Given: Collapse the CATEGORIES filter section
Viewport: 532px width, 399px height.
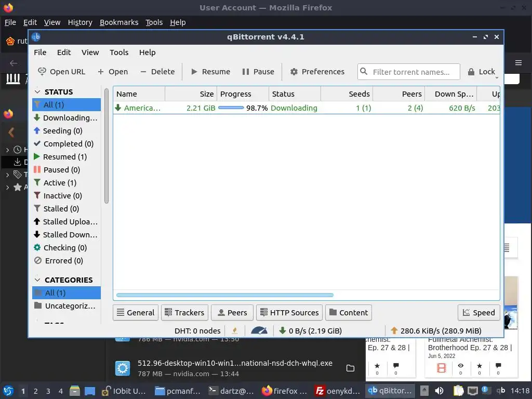Looking at the screenshot, I should point(37,280).
